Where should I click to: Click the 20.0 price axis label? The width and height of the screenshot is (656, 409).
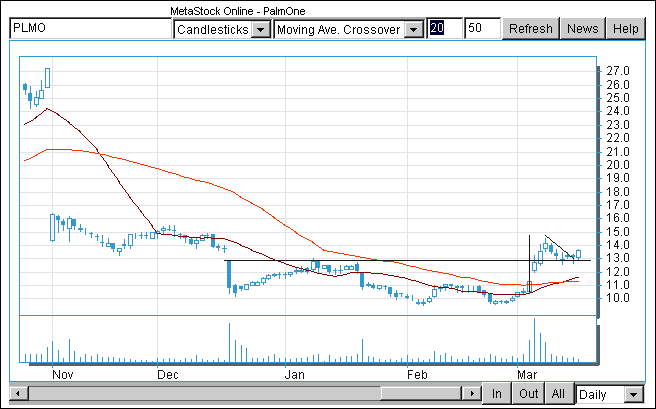pos(618,165)
